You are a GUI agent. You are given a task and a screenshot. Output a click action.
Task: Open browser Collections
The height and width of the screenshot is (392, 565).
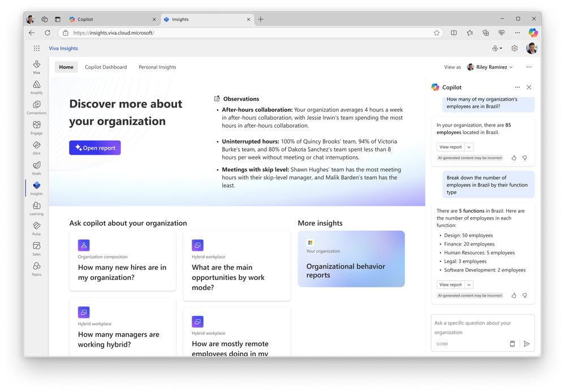coord(485,33)
